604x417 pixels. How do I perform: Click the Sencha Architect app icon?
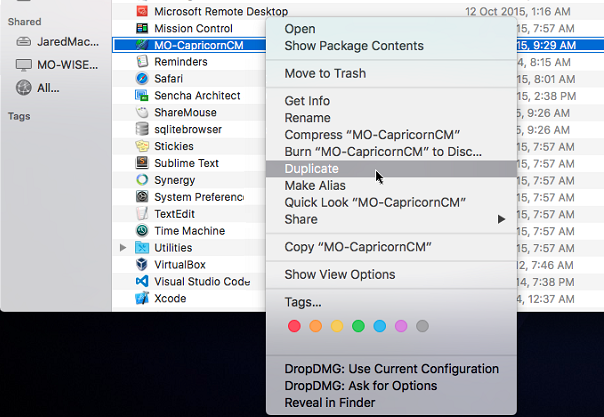[x=142, y=95]
